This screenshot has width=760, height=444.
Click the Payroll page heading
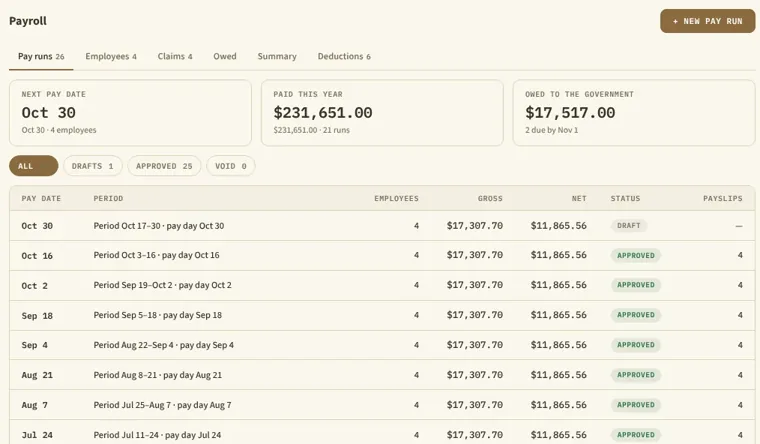click(x=28, y=21)
